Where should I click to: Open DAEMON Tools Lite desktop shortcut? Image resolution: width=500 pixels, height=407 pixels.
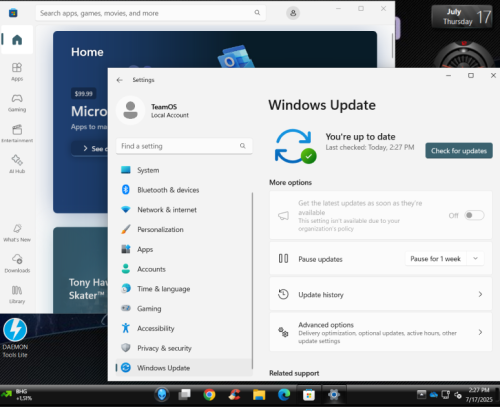tap(15, 337)
